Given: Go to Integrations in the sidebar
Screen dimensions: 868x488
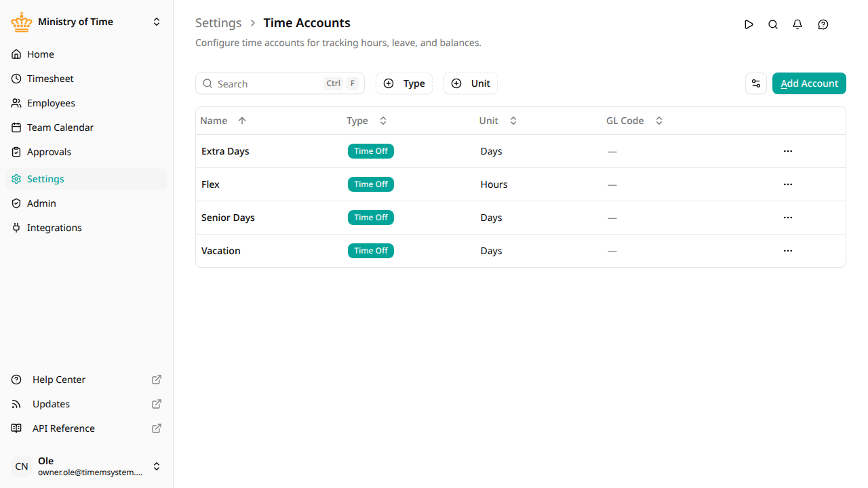Looking at the screenshot, I should [86, 228].
